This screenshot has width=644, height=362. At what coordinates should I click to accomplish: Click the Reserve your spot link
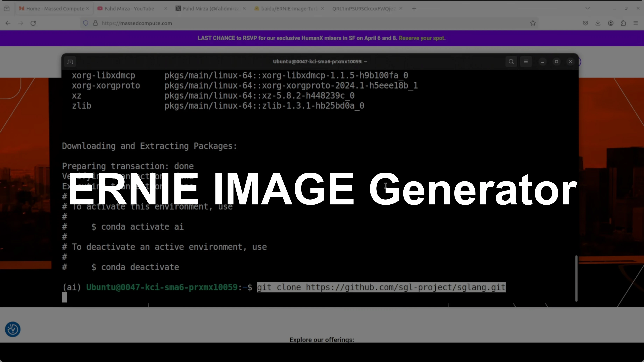coord(422,38)
